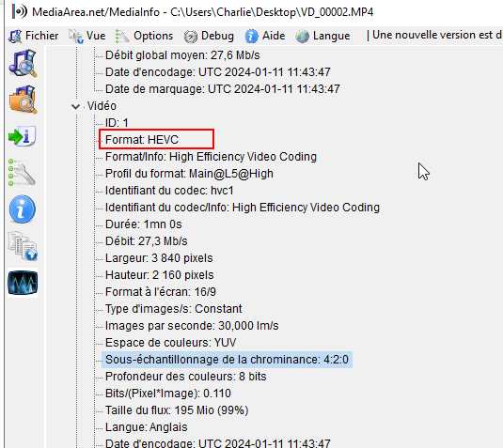Viewport: 503px width, 448px height.
Task: Click the MediaInfo app icon in title bar
Action: [19, 12]
